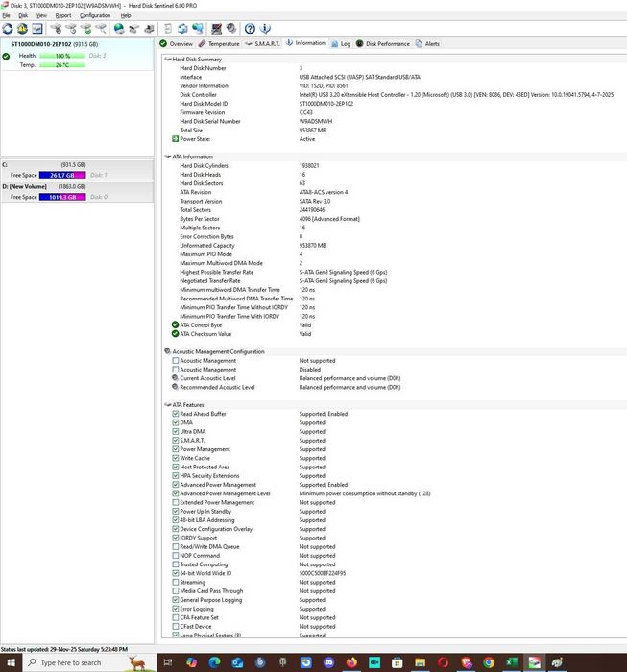Screen dimensions: 627x672
Task: Select the D: [New Volume] partition entry
Action: click(x=77, y=192)
